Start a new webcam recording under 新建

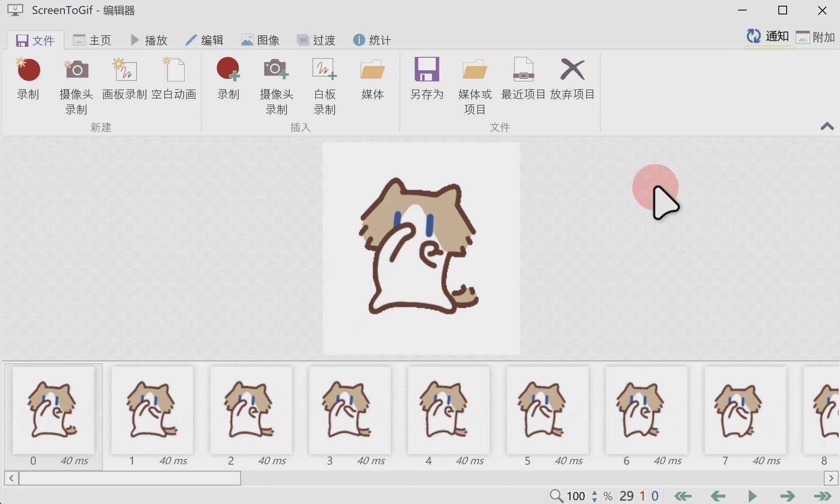coord(77,86)
